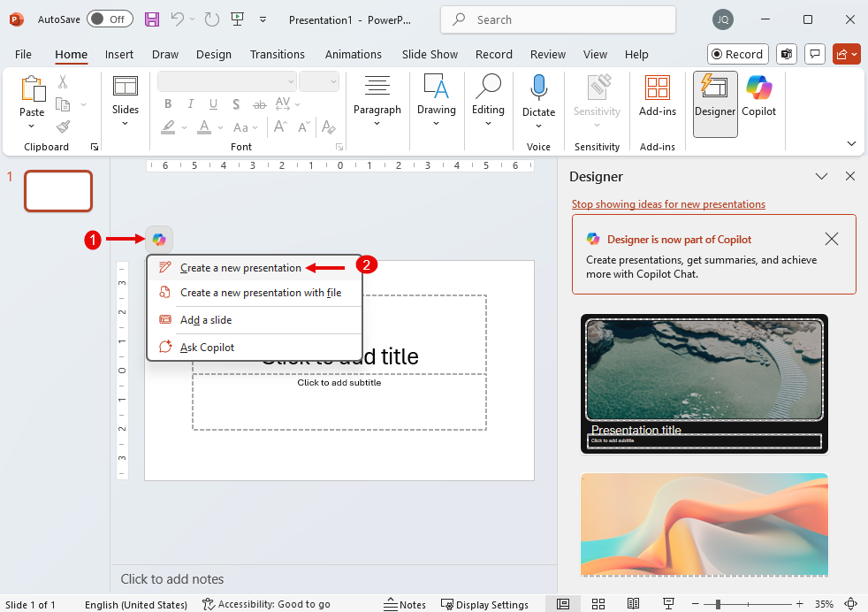
Task: Open Designer pane options chevron
Action: (x=821, y=176)
